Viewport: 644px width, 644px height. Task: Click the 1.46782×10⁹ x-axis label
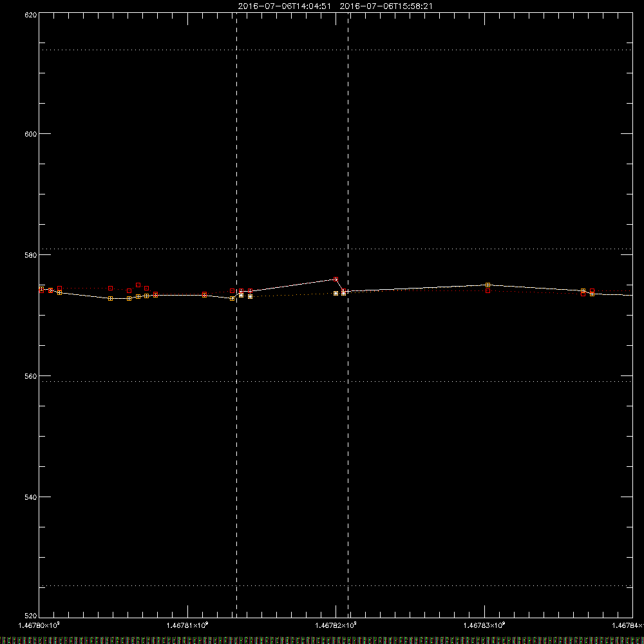point(336,625)
